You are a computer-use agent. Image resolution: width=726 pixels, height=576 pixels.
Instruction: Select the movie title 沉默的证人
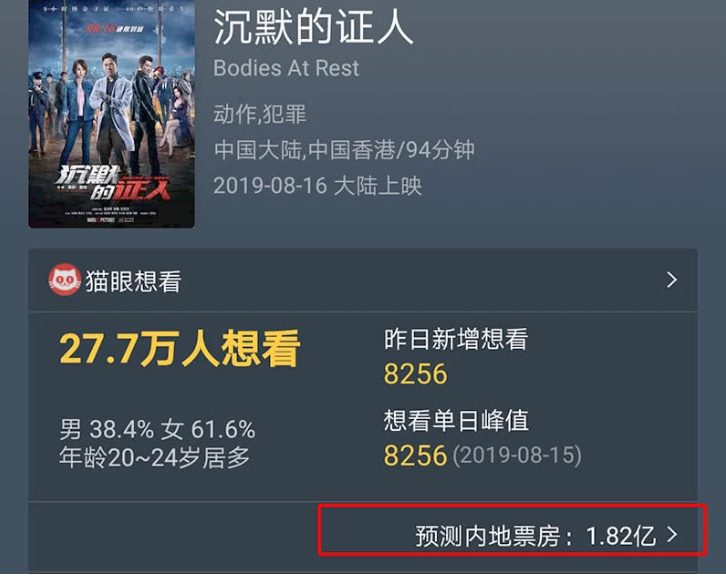point(313,27)
